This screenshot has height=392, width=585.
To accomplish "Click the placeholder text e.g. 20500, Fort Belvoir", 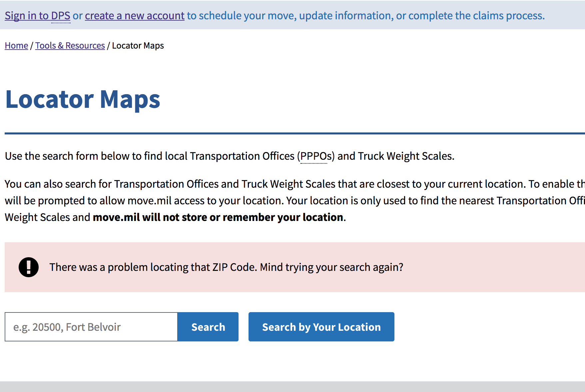I will (x=66, y=327).
